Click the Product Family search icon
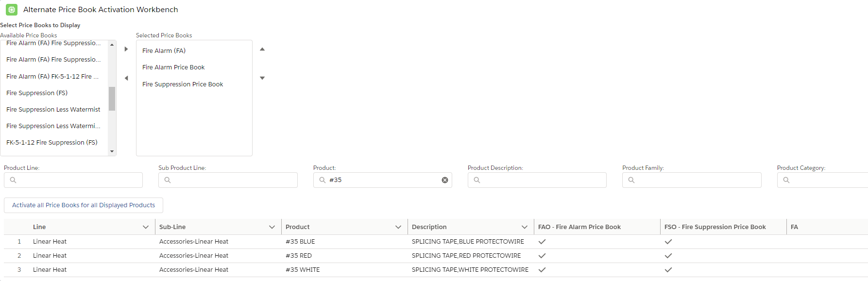The height and width of the screenshot is (281, 868). [x=631, y=180]
